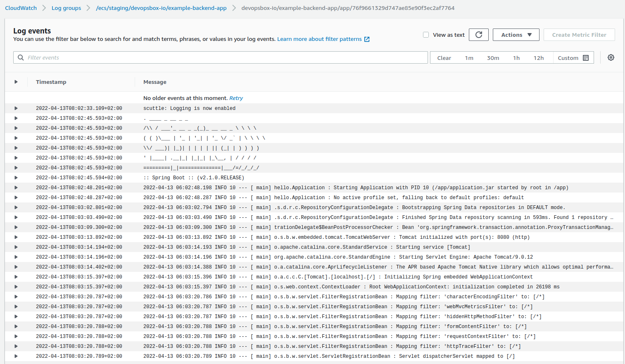
Task: Open the example-backend-app log group breadcrumb
Action: 161,7
